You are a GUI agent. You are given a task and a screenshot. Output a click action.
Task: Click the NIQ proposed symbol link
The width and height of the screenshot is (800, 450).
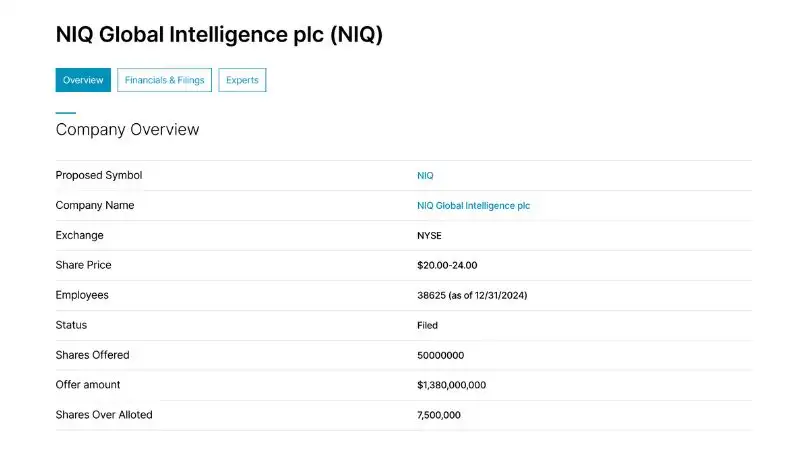[x=425, y=176]
